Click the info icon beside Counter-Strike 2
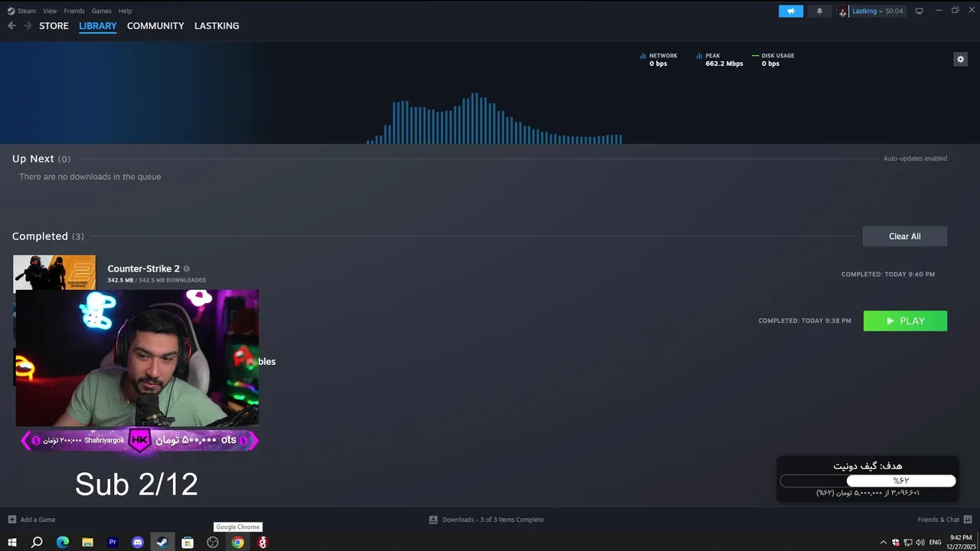Viewport: 980px width, 551px height. tap(186, 269)
